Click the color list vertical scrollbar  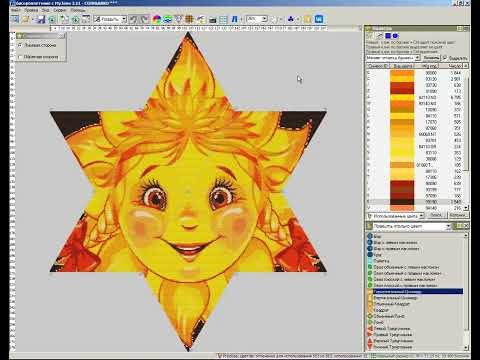point(466,137)
